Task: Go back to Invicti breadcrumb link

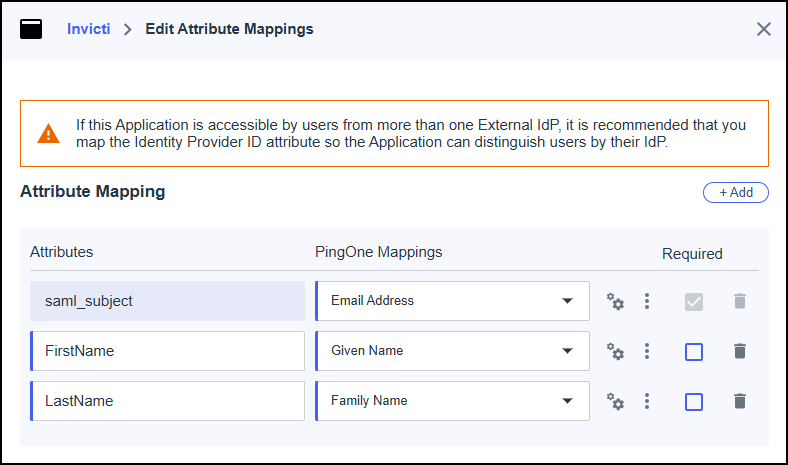Action: pyautogui.click(x=88, y=29)
